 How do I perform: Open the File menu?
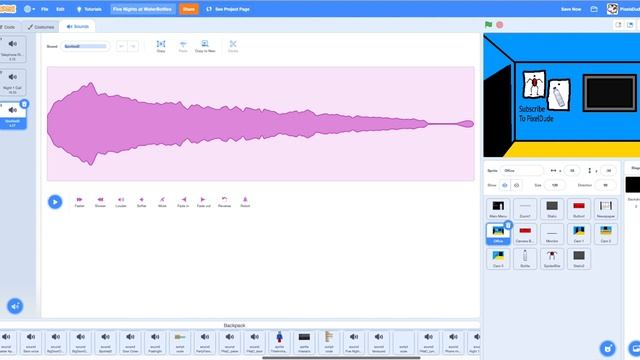coord(45,9)
